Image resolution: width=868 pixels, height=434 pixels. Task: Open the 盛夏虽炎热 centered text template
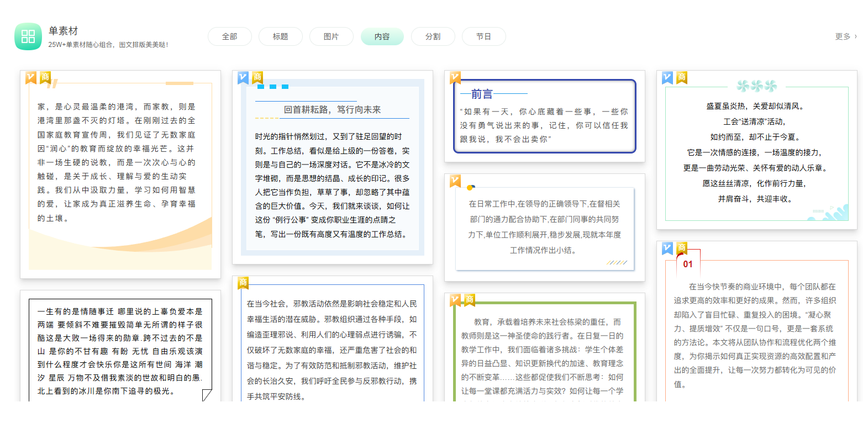point(757,150)
